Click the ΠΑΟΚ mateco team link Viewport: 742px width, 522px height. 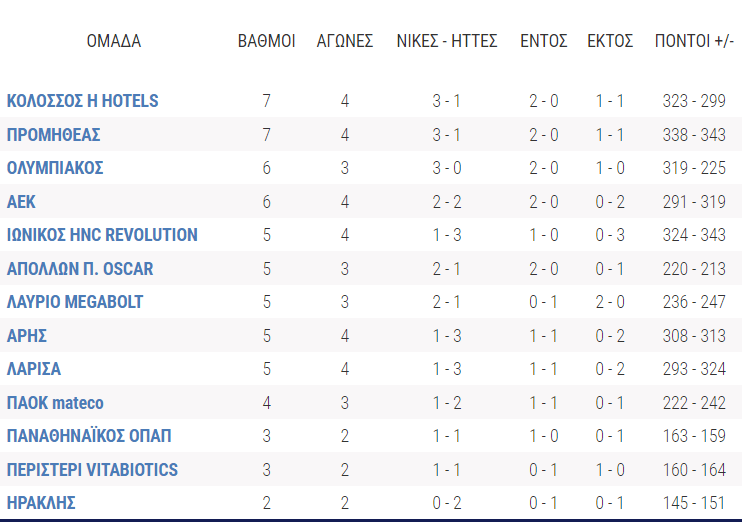coord(55,403)
